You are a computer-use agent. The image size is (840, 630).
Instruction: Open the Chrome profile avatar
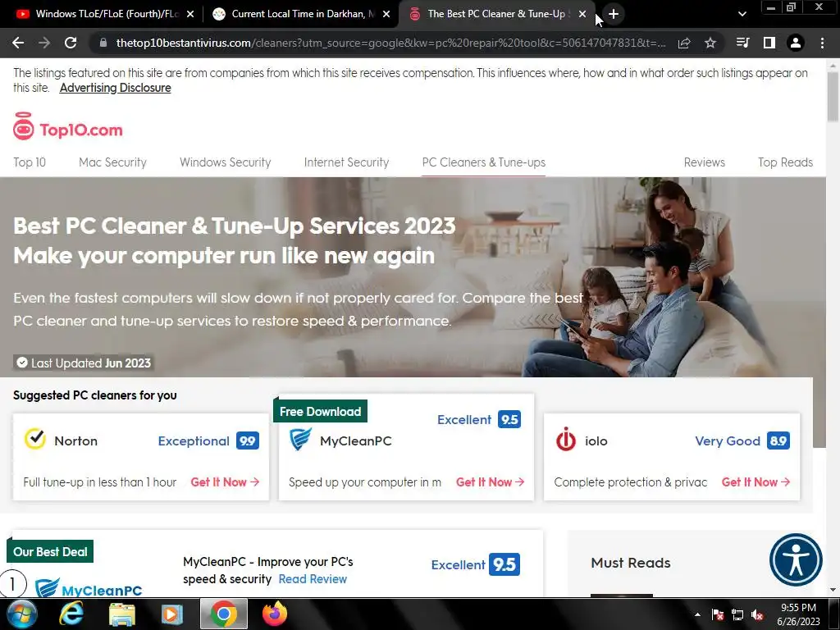tap(796, 43)
